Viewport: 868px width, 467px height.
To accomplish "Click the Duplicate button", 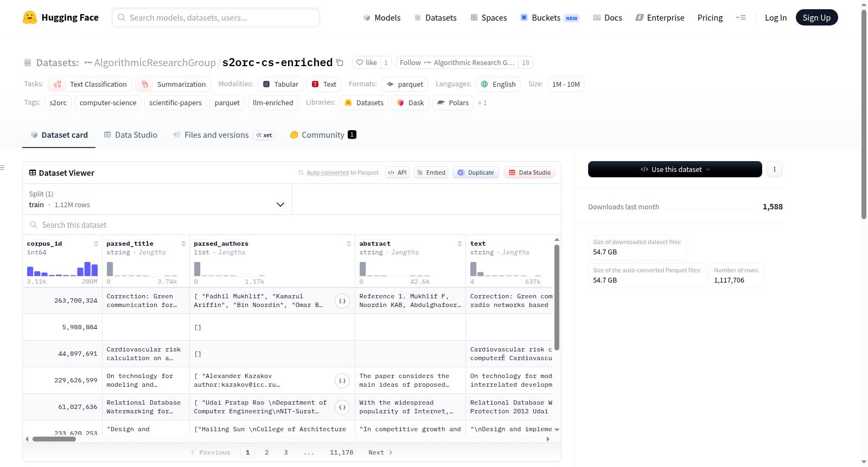I will tap(475, 172).
